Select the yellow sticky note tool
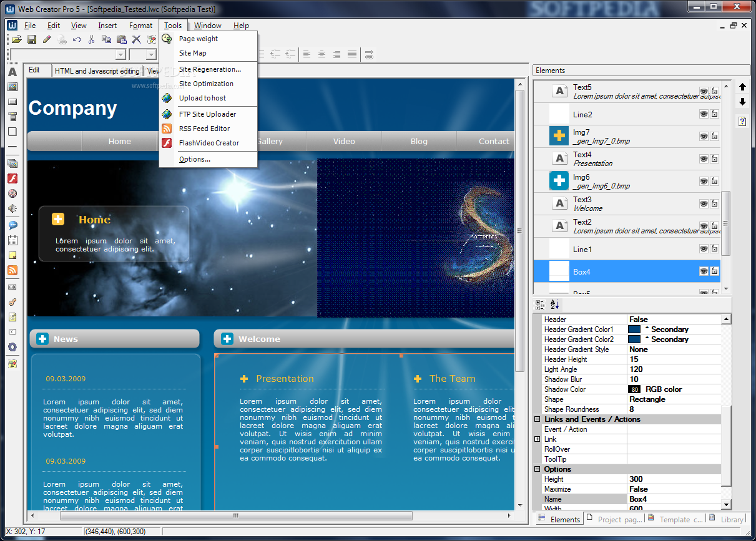The image size is (756, 541). (x=12, y=255)
